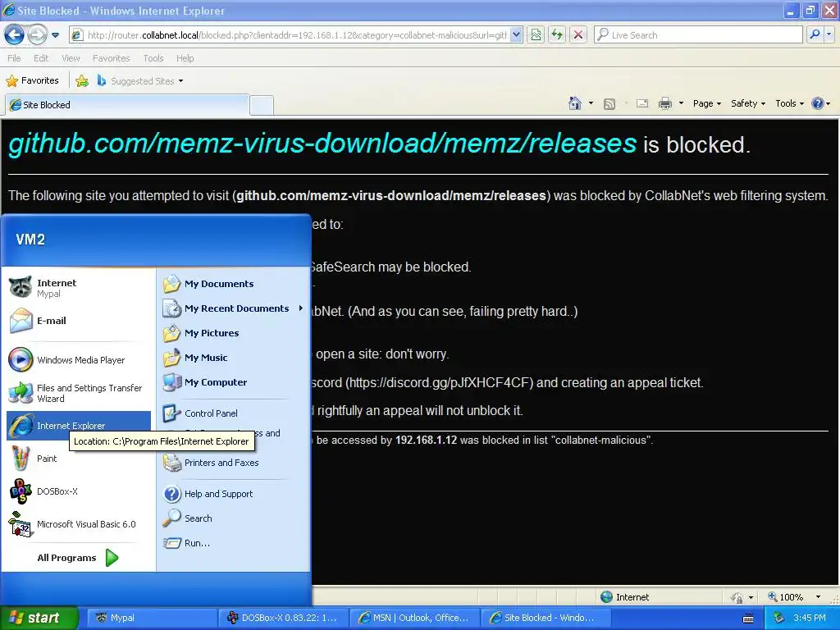Open the recent pages dropdown arrow
840x630 pixels.
(x=55, y=35)
